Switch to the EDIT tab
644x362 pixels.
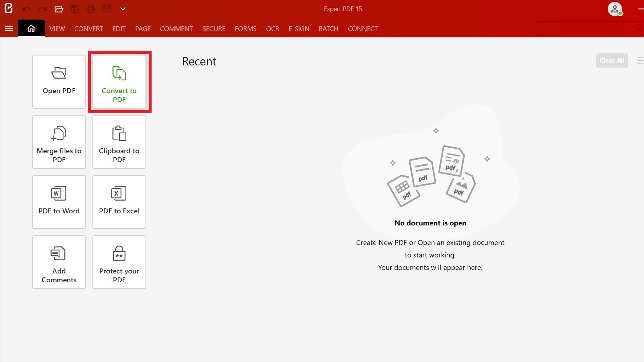pos(119,28)
